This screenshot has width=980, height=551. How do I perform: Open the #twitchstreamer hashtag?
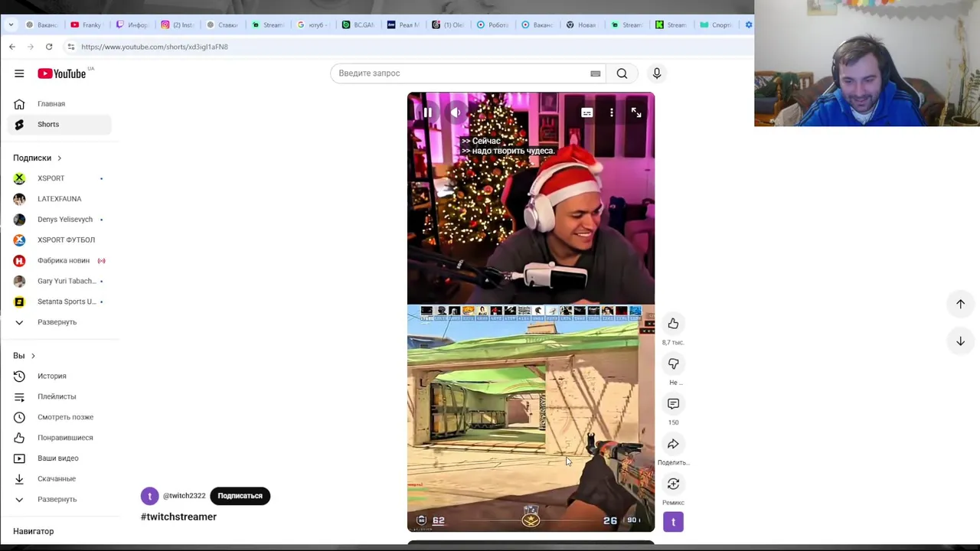point(178,517)
